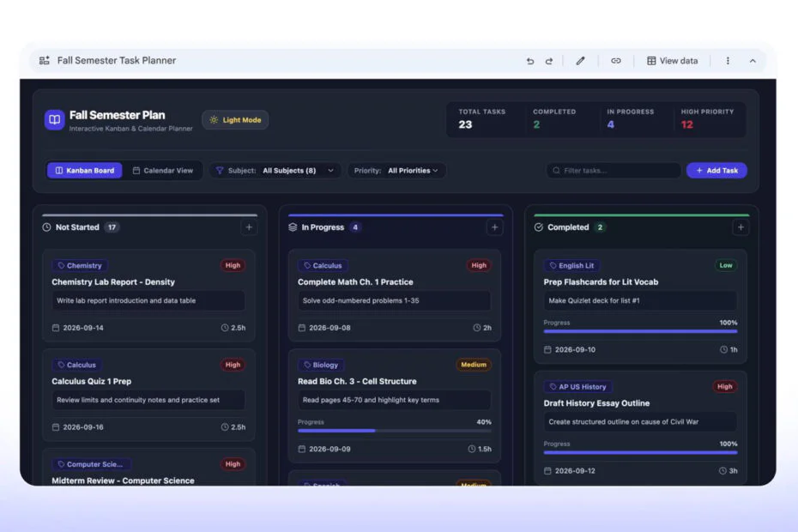The height and width of the screenshot is (532, 798).
Task: Click the calendar icon by 2026-09-16
Action: [x=56, y=427]
